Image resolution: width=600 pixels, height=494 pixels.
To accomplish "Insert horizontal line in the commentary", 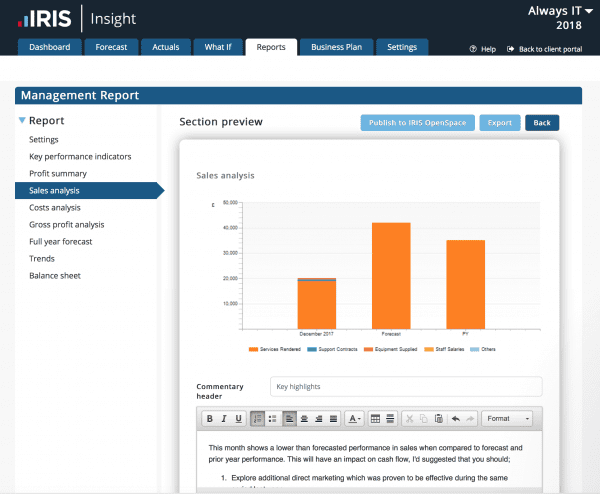I will (x=392, y=418).
